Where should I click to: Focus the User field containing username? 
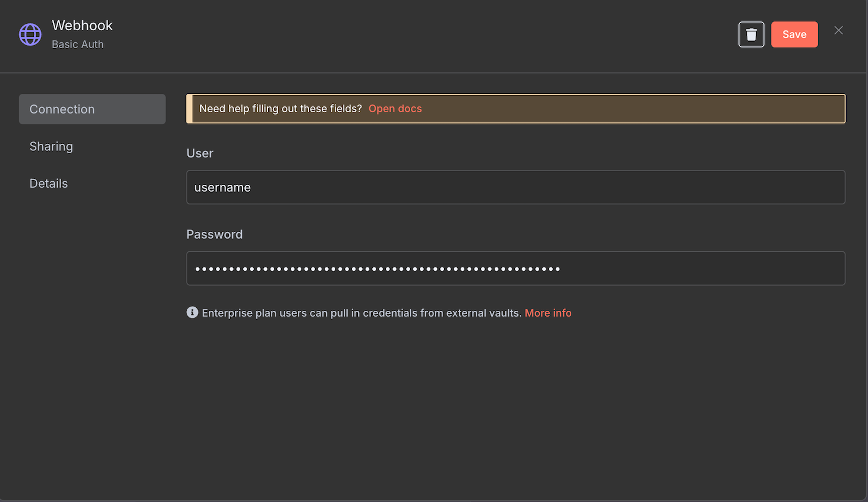(515, 187)
